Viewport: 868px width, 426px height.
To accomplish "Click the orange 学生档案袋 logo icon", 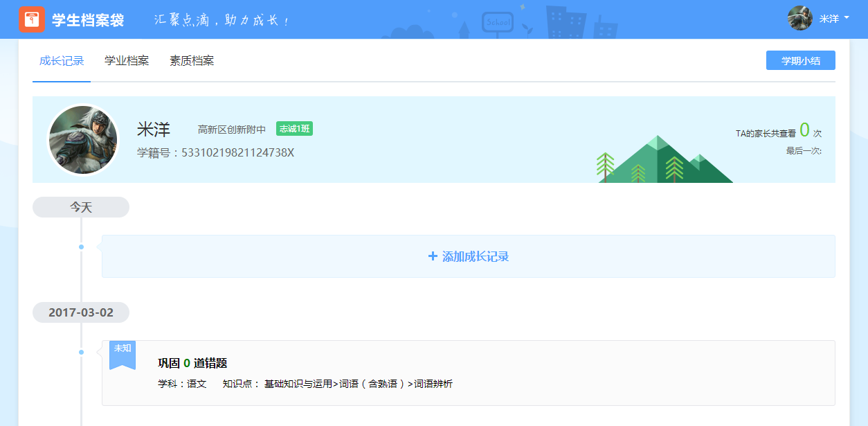I will click(x=32, y=19).
